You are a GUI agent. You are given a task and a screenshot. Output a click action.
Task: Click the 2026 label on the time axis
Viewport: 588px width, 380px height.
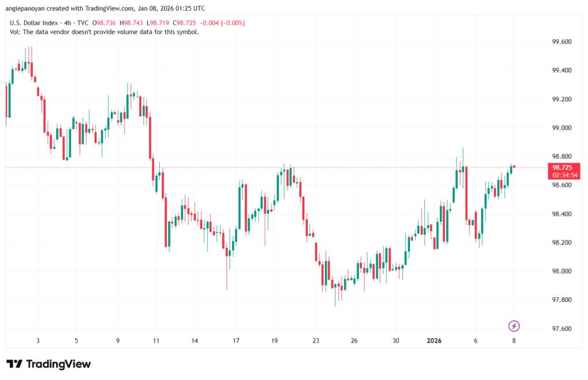tap(434, 341)
